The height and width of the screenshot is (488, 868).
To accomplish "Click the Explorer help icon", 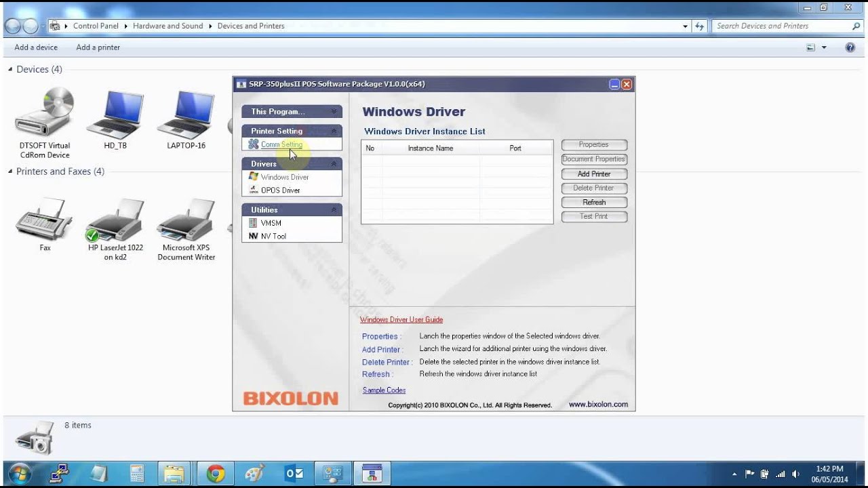I will 850,47.
